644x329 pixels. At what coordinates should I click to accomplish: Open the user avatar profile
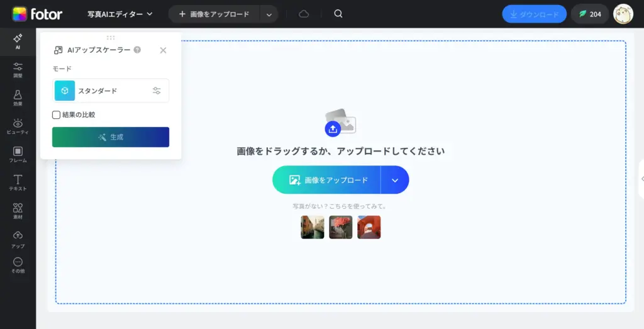[x=623, y=14]
